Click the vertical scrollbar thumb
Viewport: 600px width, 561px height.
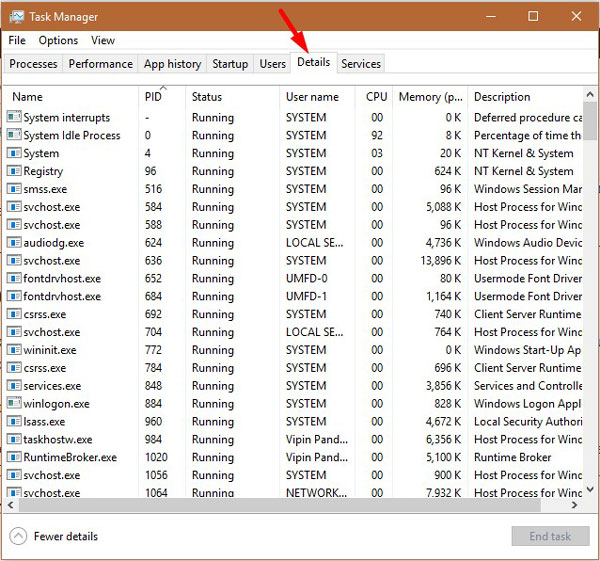(x=590, y=121)
